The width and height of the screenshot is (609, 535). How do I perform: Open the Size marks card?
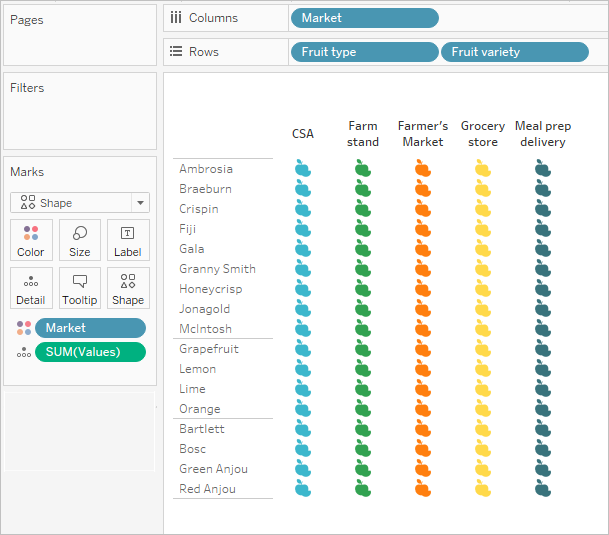click(x=80, y=240)
